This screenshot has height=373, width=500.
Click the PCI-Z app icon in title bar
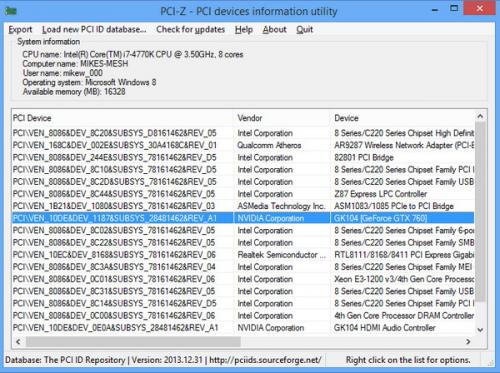11,11
